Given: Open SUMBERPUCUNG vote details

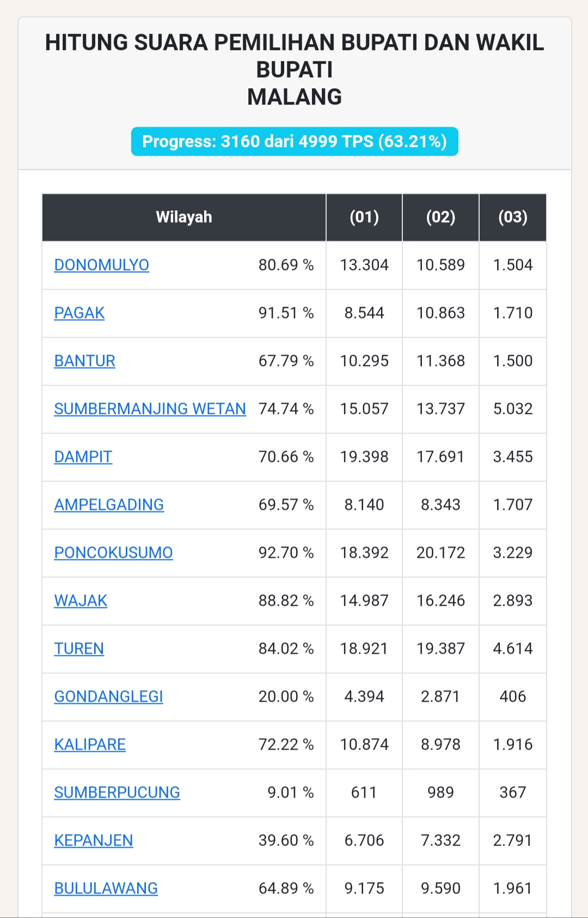Looking at the screenshot, I should [118, 793].
